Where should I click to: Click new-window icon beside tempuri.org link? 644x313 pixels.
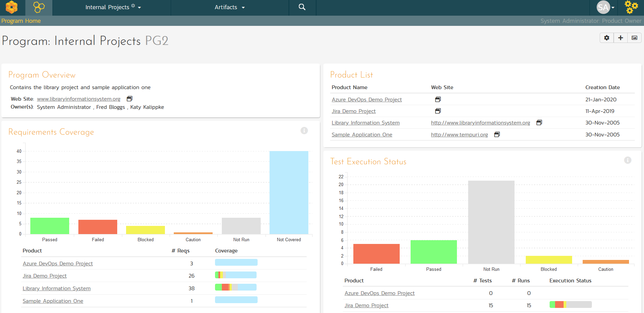(x=497, y=134)
